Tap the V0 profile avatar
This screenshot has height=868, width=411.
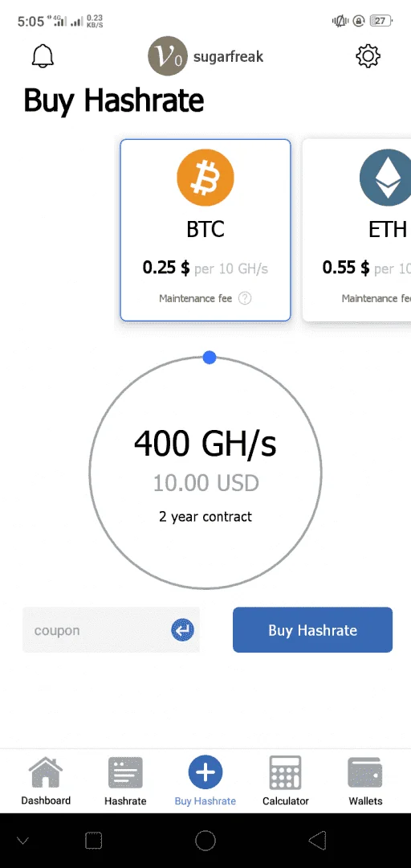pyautogui.click(x=167, y=56)
